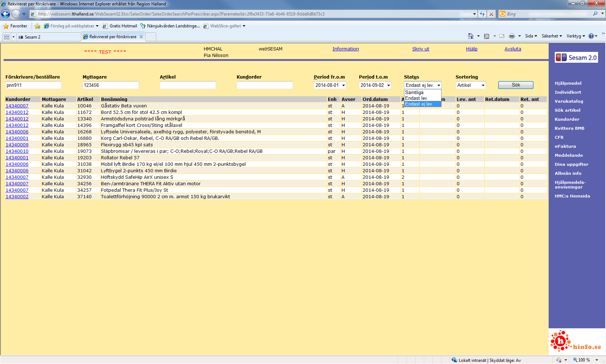Click the Home icon in command bar
Image resolution: width=606 pixels, height=364 pixels.
tap(471, 36)
